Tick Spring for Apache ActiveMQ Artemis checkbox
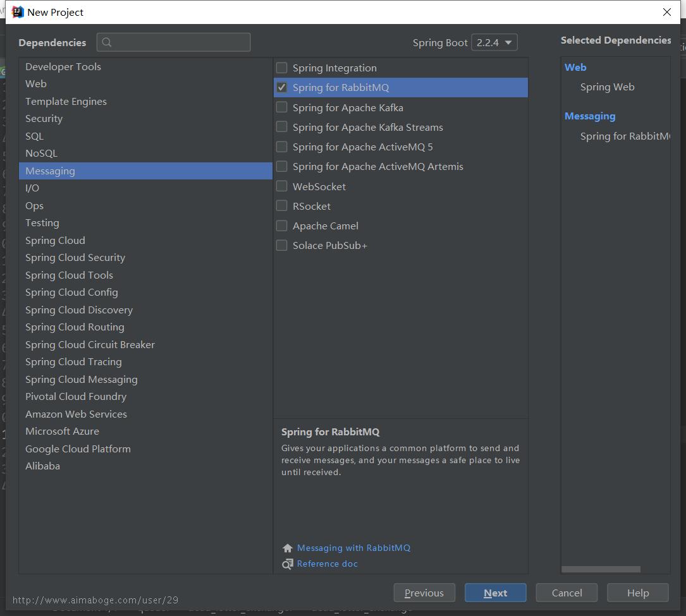The width and height of the screenshot is (686, 616). click(x=282, y=167)
